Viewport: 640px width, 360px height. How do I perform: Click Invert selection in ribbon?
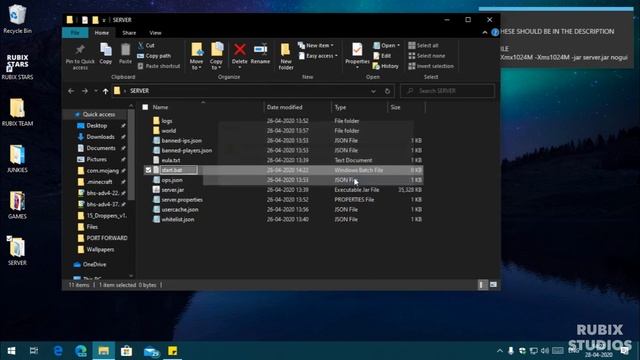(431, 66)
